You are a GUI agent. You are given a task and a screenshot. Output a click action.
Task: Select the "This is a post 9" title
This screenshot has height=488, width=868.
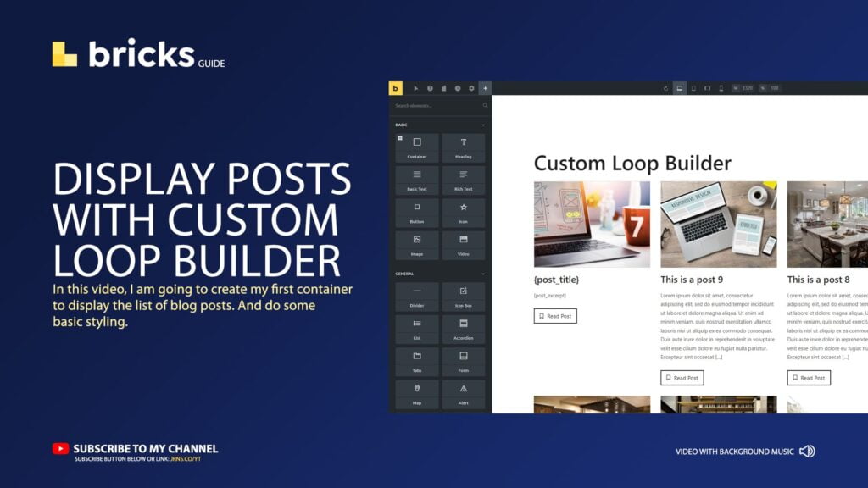[x=692, y=280]
